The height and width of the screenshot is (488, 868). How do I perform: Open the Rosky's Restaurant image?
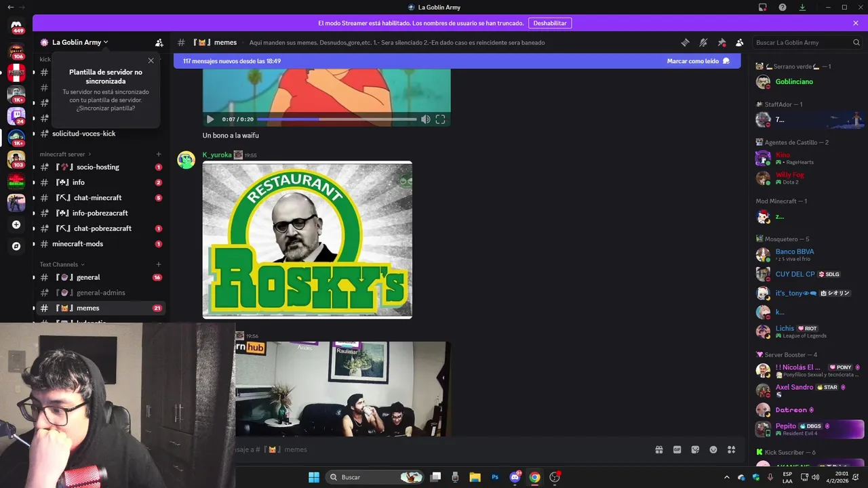coord(307,239)
